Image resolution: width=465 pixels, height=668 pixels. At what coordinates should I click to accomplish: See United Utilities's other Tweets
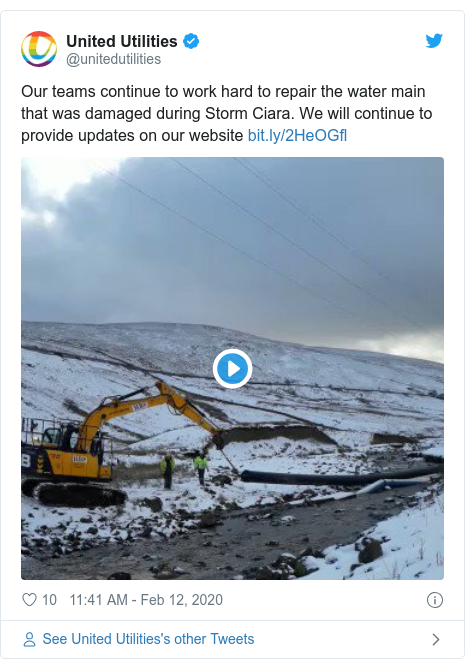click(x=148, y=639)
